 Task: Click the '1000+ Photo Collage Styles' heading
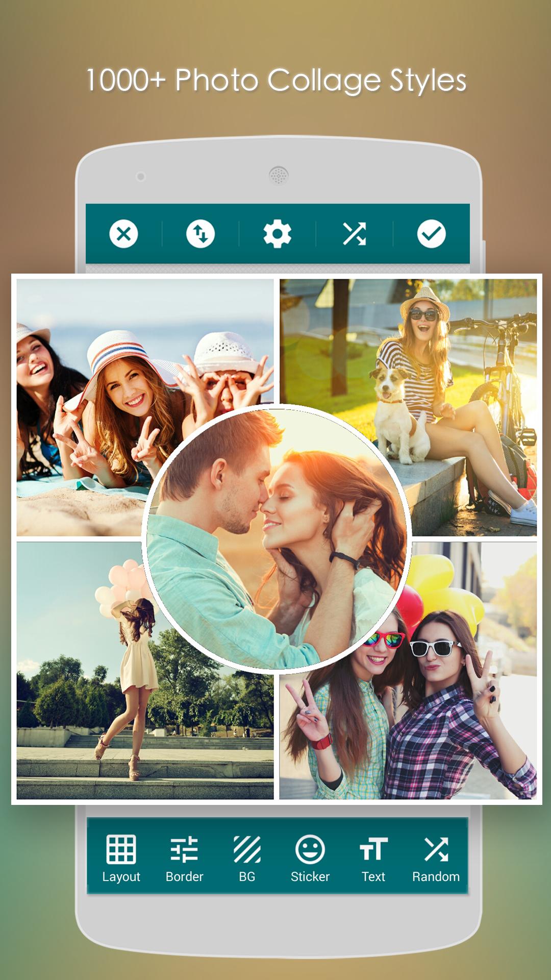pyautogui.click(x=276, y=81)
